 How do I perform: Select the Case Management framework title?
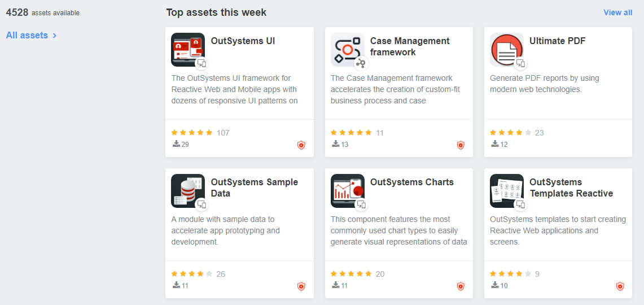(x=410, y=46)
